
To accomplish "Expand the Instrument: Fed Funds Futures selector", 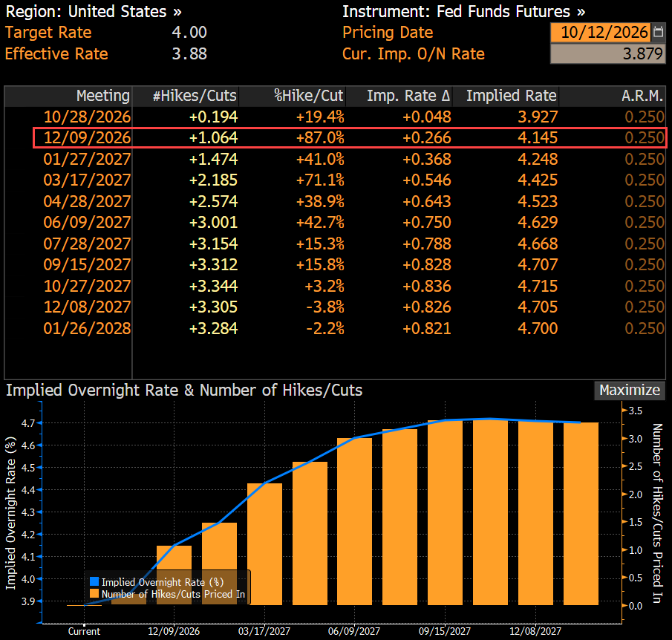I will click(463, 12).
